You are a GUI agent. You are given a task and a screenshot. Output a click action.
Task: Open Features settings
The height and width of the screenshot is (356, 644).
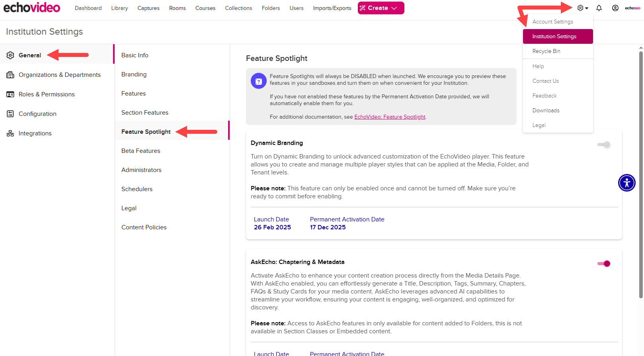click(172, 94)
